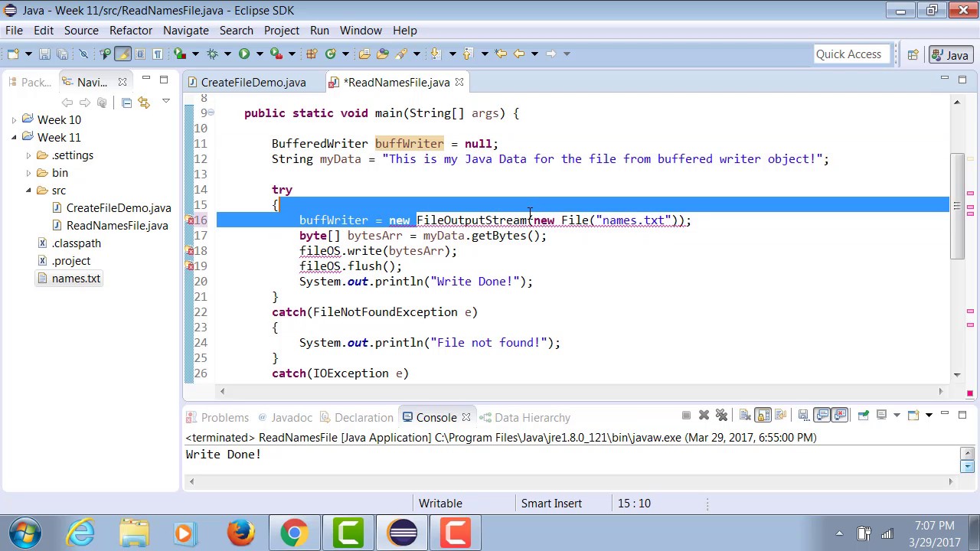Viewport: 980px width, 551px height.
Task: Toggle Pin Console button
Action: [x=864, y=415]
